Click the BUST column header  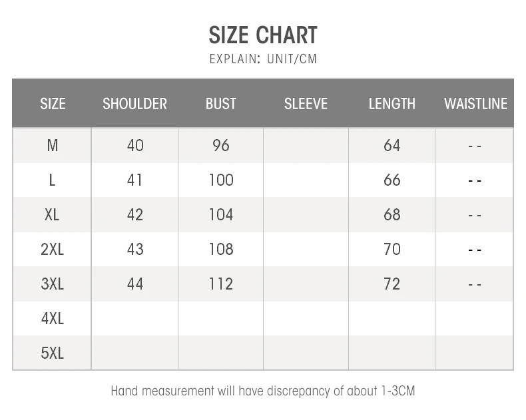(x=220, y=104)
